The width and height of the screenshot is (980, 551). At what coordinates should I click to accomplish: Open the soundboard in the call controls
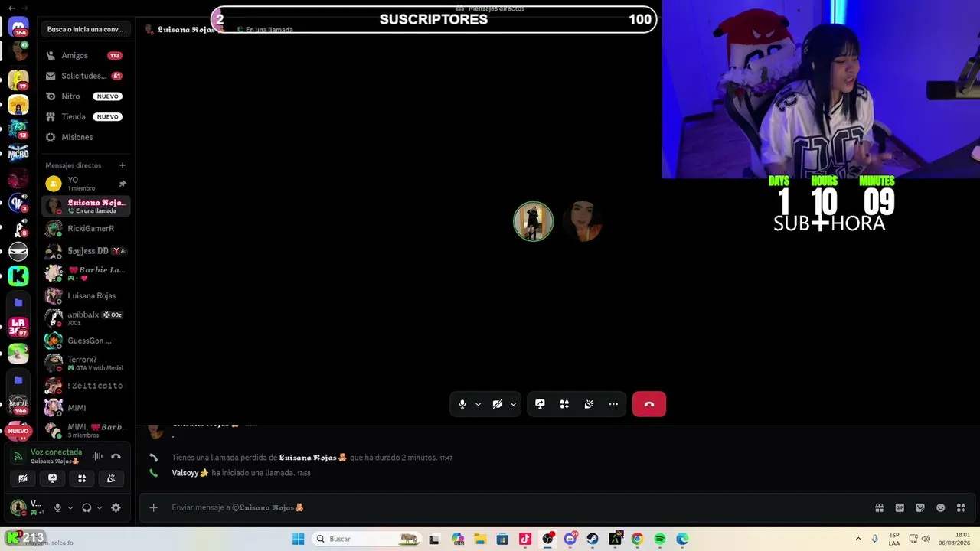coord(589,404)
